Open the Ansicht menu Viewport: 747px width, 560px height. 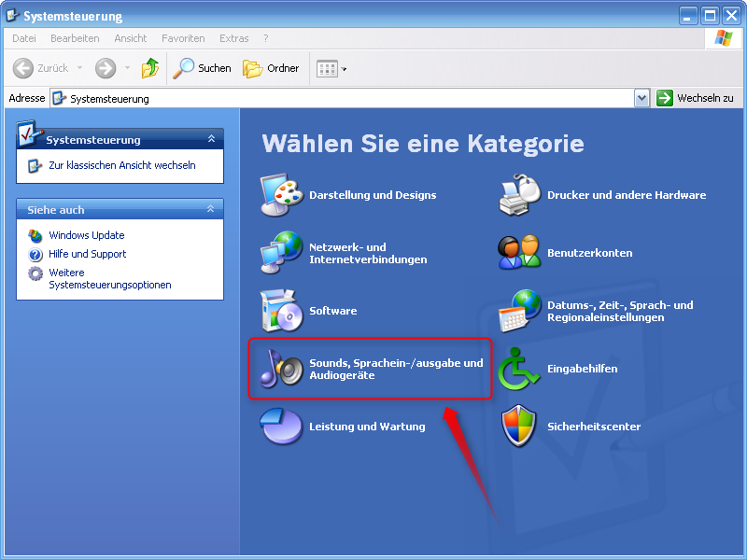click(131, 38)
